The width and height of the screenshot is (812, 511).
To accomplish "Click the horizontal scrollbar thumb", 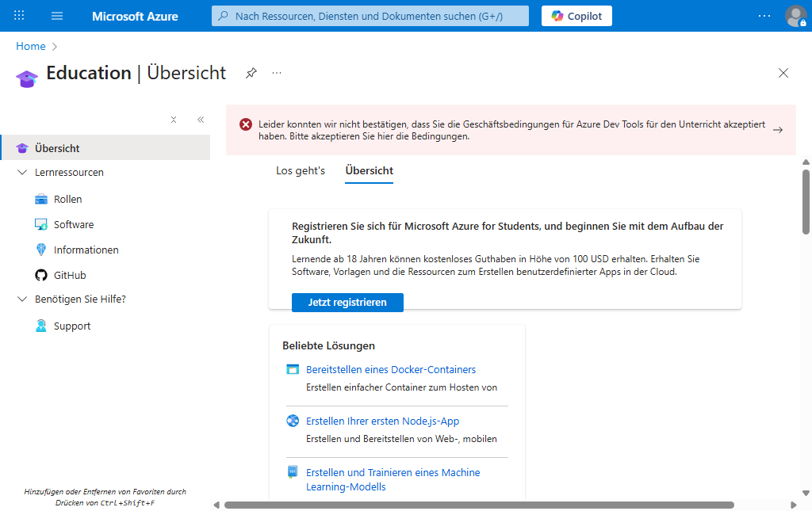I will (x=479, y=505).
